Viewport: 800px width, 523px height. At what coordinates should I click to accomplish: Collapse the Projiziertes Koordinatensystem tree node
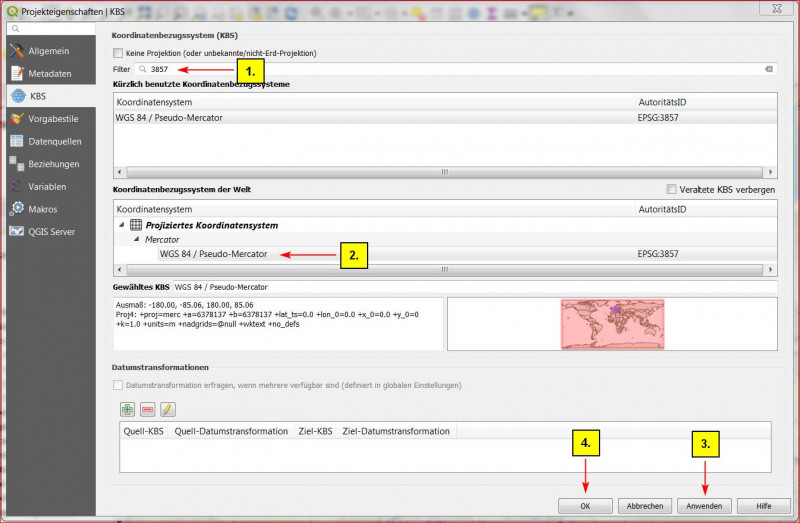point(122,225)
